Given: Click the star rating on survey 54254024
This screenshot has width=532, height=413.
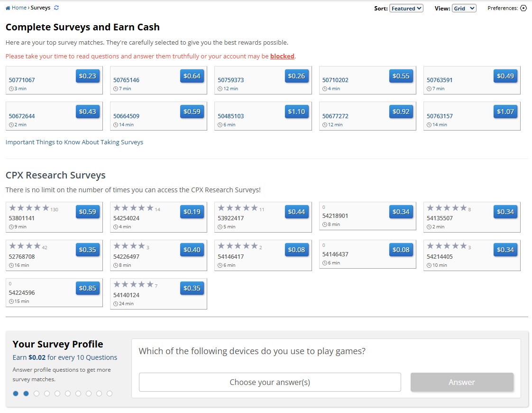Looking at the screenshot, I should (x=133, y=208).
